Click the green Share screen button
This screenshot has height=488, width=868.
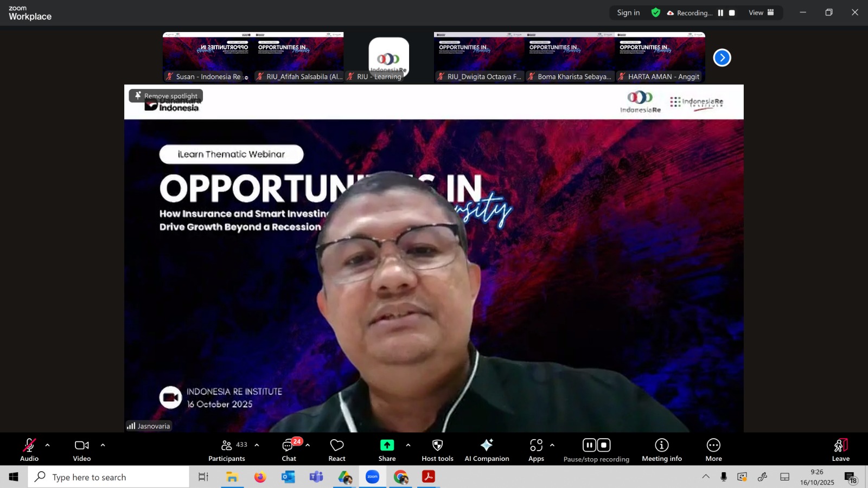[x=387, y=450]
